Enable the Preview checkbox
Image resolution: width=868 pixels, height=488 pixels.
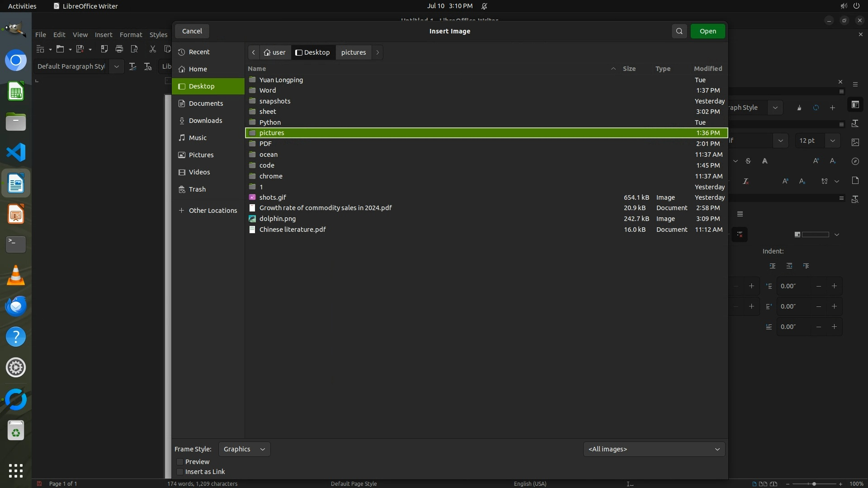[180, 462]
